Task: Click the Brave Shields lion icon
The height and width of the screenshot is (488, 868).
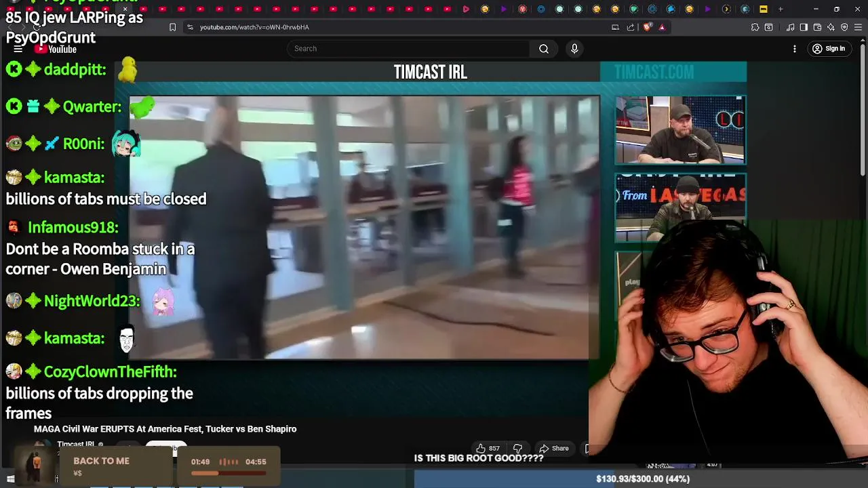Action: (647, 27)
